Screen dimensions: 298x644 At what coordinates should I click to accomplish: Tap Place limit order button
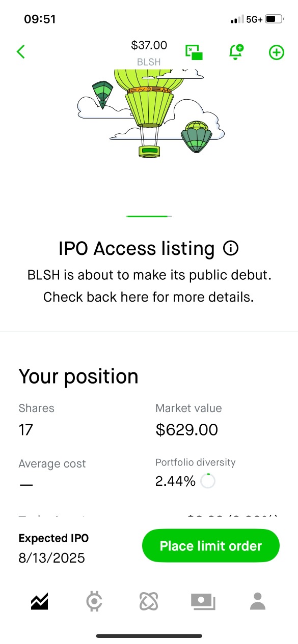click(211, 546)
